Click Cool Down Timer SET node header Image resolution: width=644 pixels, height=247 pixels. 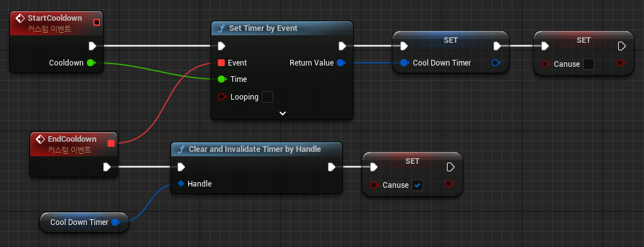pos(451,40)
